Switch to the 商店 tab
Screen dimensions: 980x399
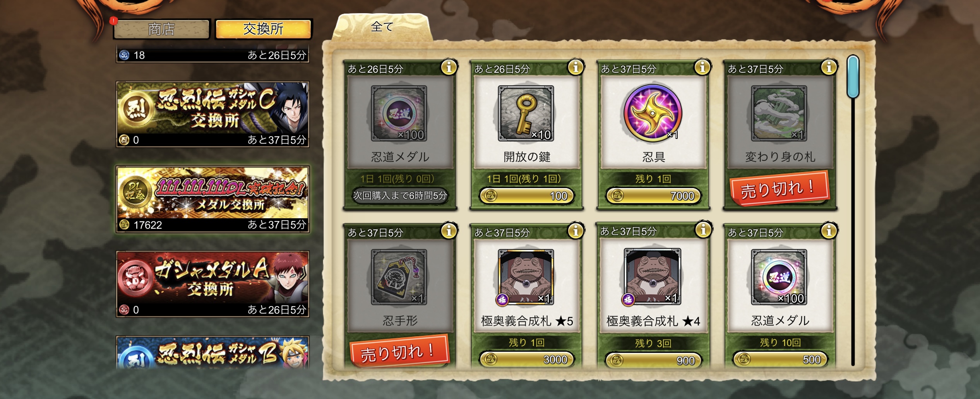pyautogui.click(x=161, y=29)
